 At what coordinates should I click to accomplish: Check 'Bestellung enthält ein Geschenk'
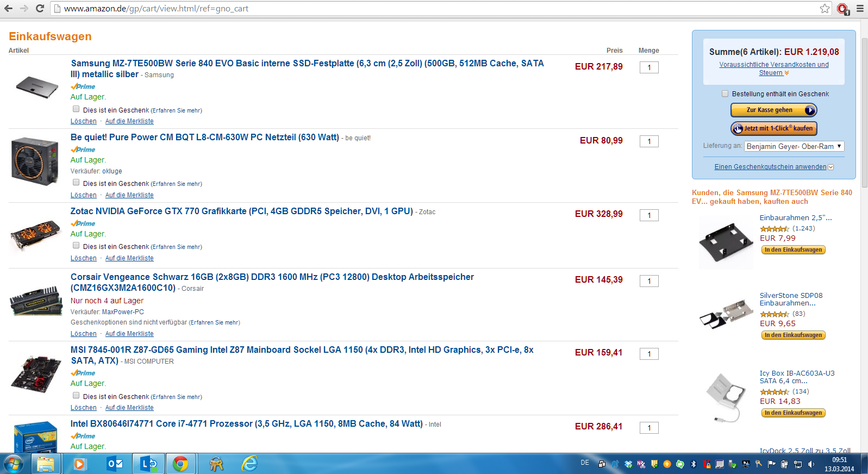click(x=725, y=93)
